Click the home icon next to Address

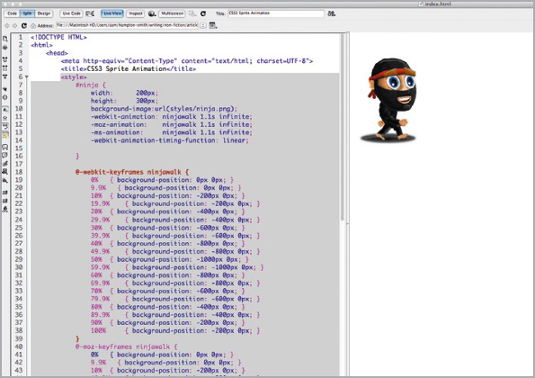point(33,26)
